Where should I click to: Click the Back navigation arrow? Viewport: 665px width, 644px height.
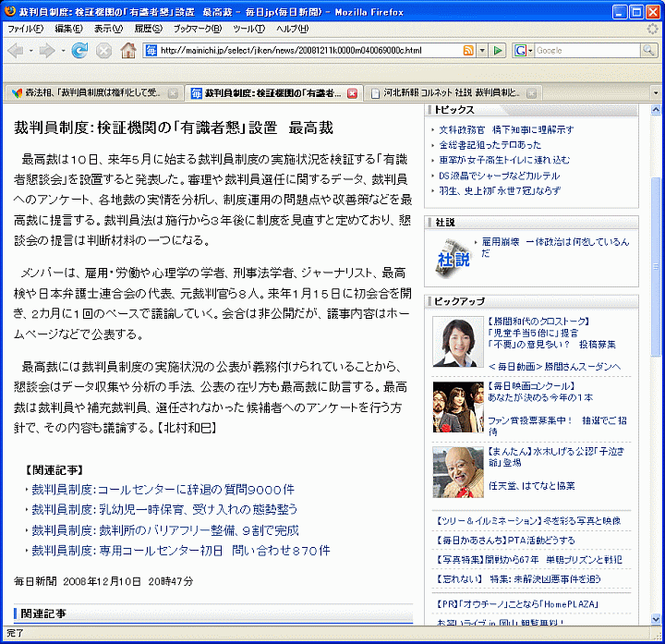[x=16, y=50]
